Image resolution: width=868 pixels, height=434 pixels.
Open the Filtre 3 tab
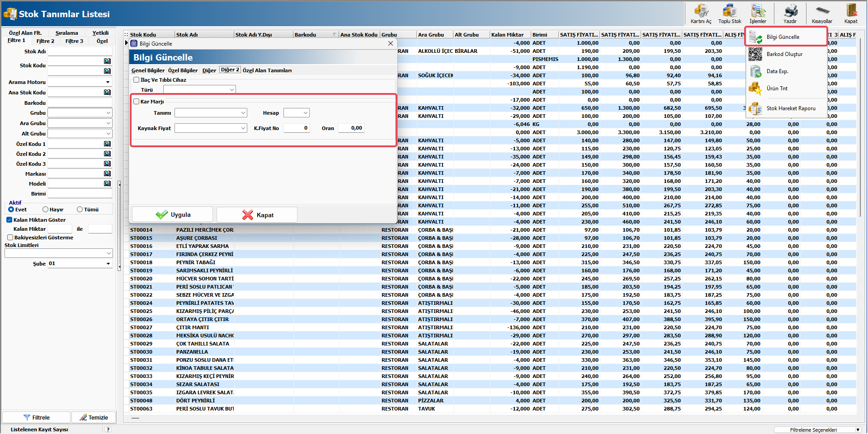point(74,41)
